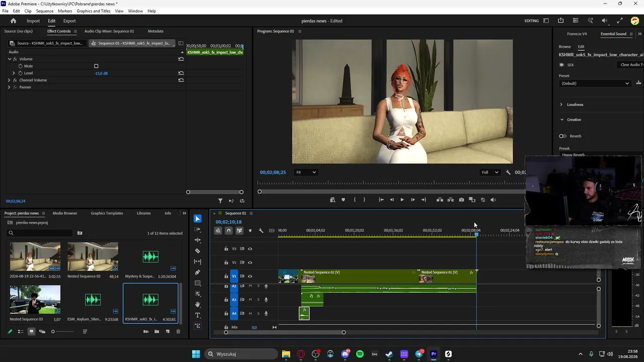Image resolution: width=644 pixels, height=362 pixels.
Task: Open Spotify from the Windows taskbar
Action: pyautogui.click(x=360, y=354)
